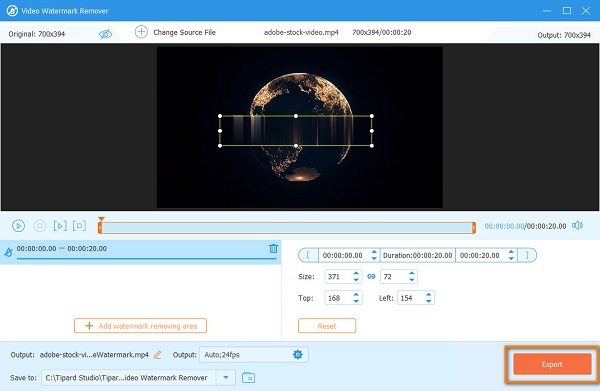Open the Save to path dropdown

(x=226, y=378)
